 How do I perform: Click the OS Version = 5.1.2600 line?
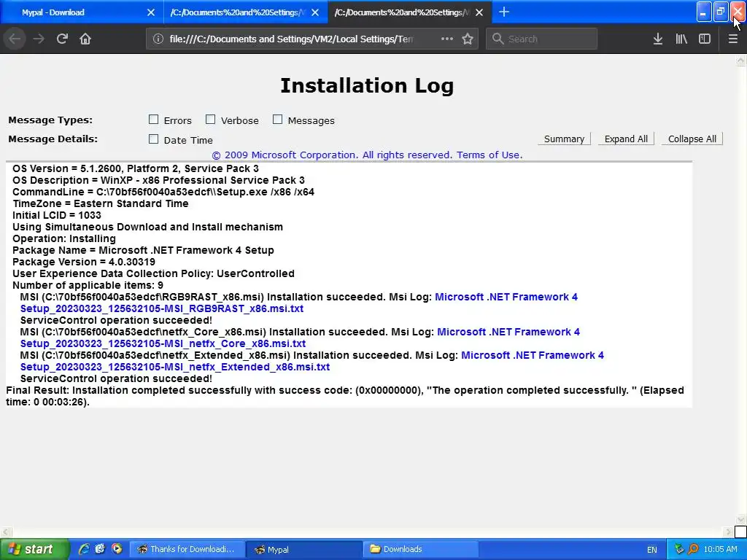click(x=135, y=168)
